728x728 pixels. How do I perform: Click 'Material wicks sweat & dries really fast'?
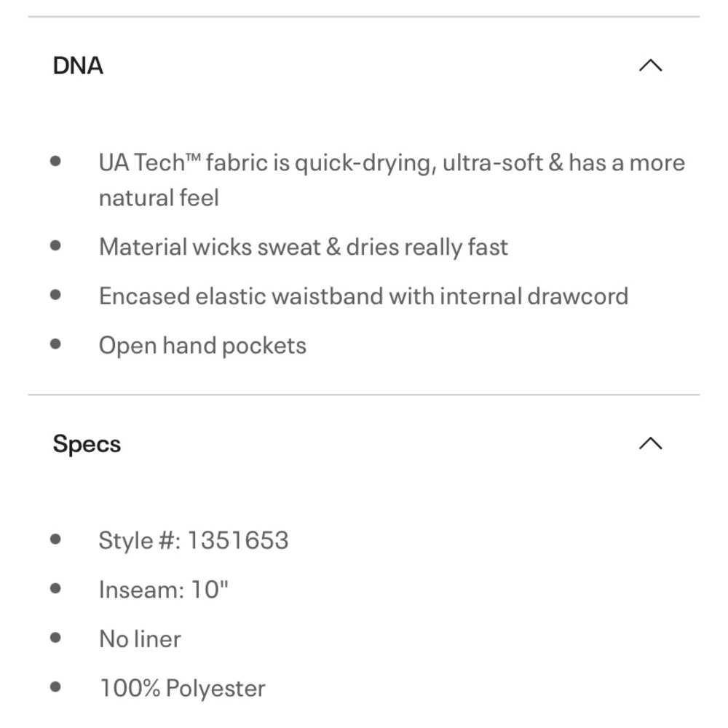coord(304,247)
